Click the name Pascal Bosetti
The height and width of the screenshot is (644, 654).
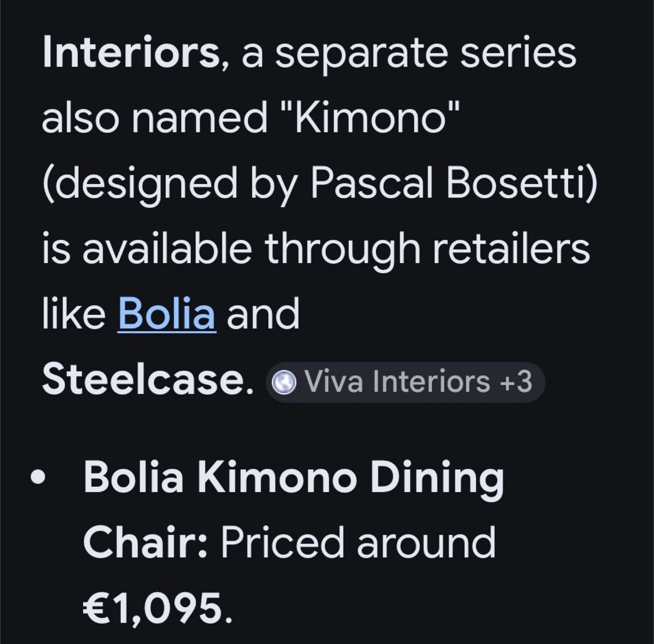pyautogui.click(x=452, y=184)
